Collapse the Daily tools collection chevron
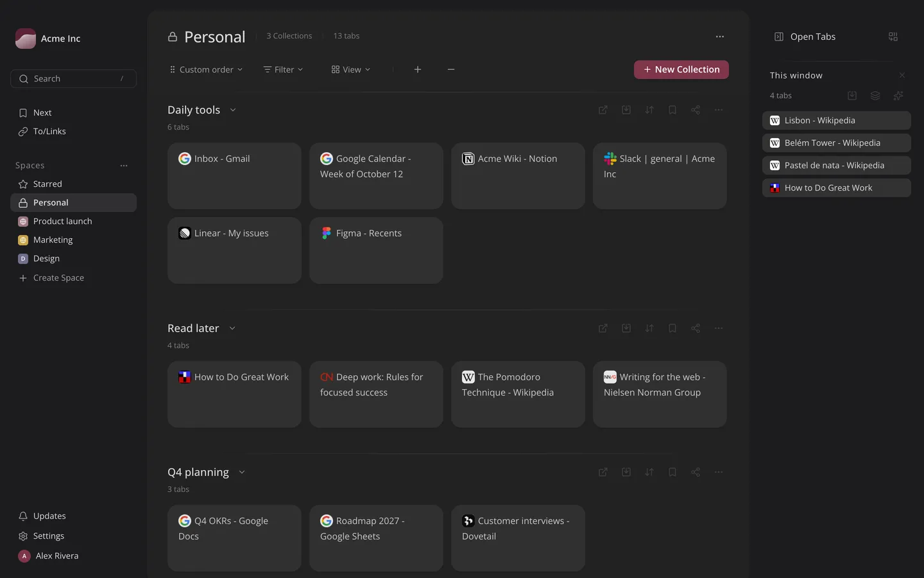Screen dimensions: 924x578 [233, 110]
